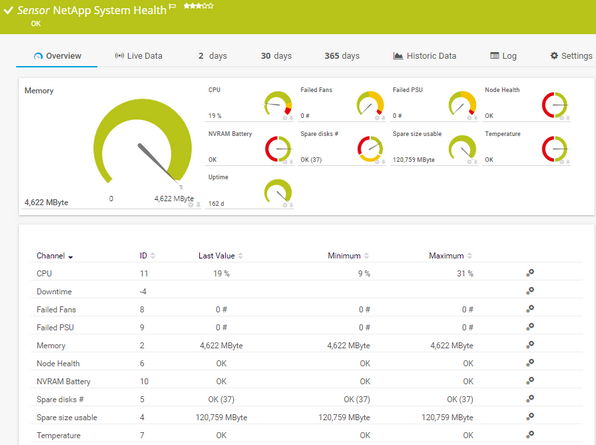Click the Uptime gauge dial
This screenshot has width=596, height=445.
[278, 191]
